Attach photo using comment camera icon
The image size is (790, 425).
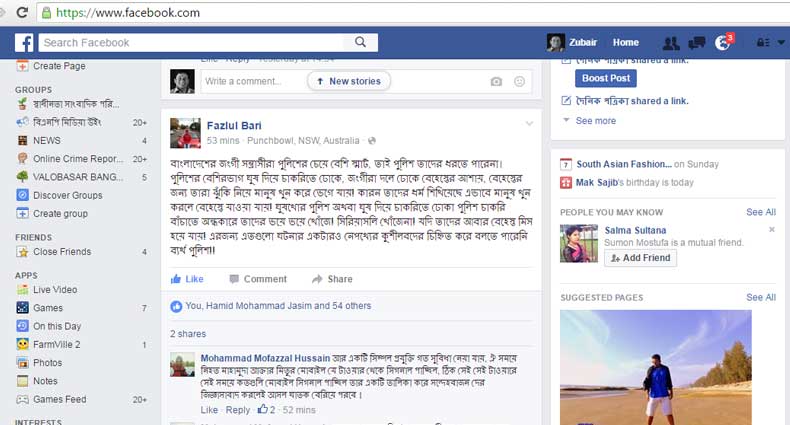496,81
